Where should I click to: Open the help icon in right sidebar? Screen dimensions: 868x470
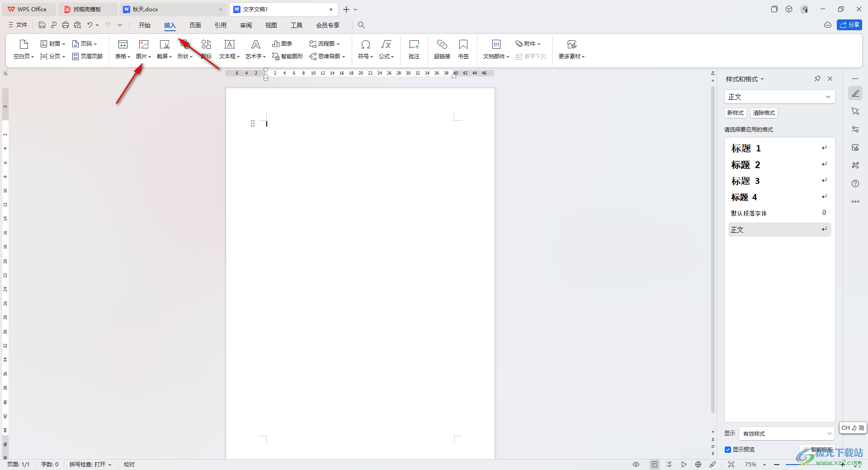pyautogui.click(x=855, y=183)
